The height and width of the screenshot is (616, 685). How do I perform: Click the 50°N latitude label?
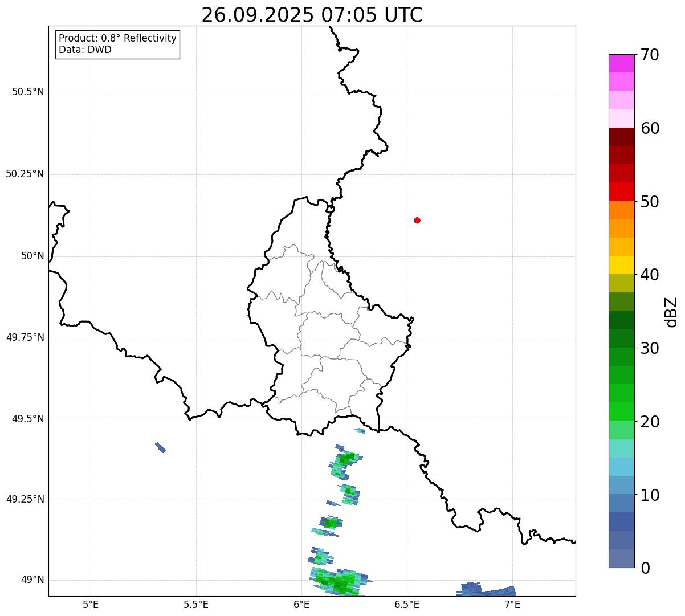pyautogui.click(x=32, y=256)
